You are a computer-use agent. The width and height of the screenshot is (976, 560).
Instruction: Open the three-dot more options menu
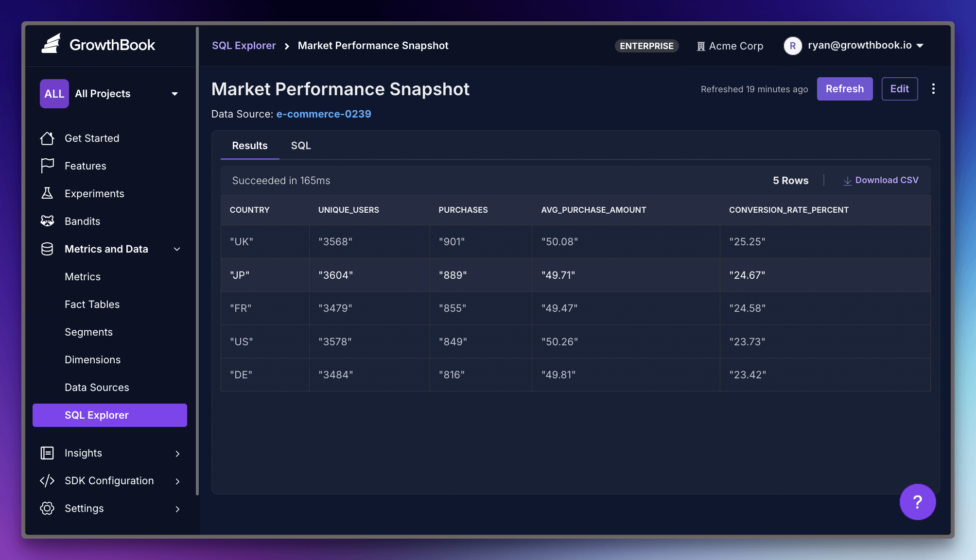(x=933, y=89)
